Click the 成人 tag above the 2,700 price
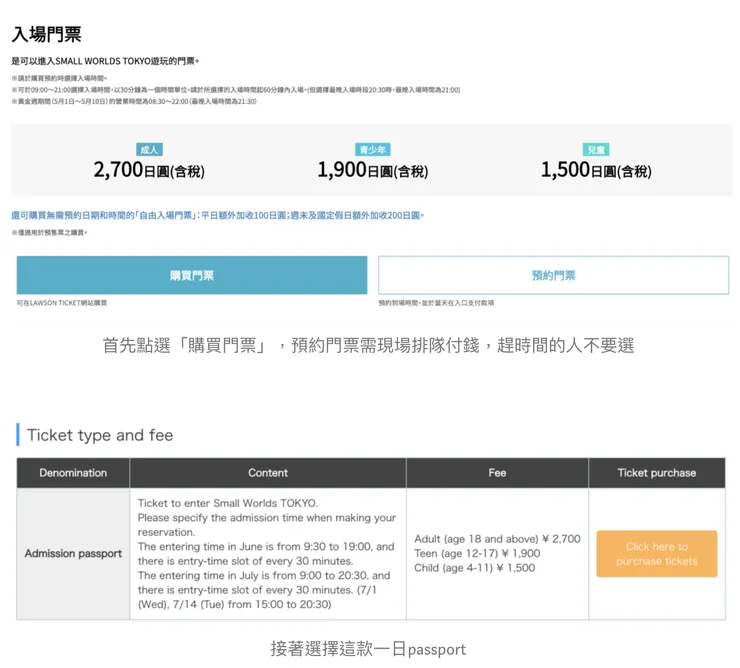Viewport: 740px width, 668px height. point(149,150)
